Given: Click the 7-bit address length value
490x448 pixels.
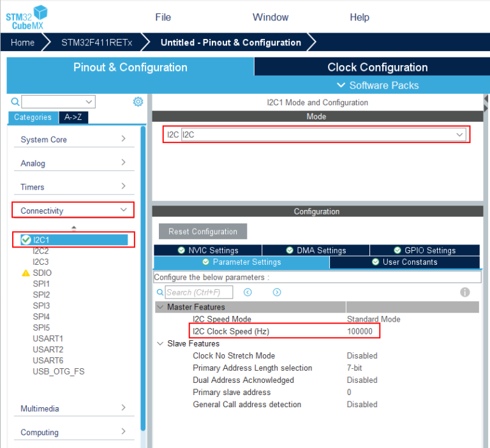Looking at the screenshot, I should 354,368.
